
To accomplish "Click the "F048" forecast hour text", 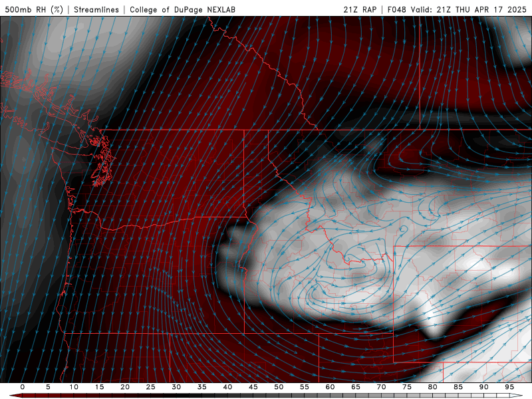I will pos(396,9).
